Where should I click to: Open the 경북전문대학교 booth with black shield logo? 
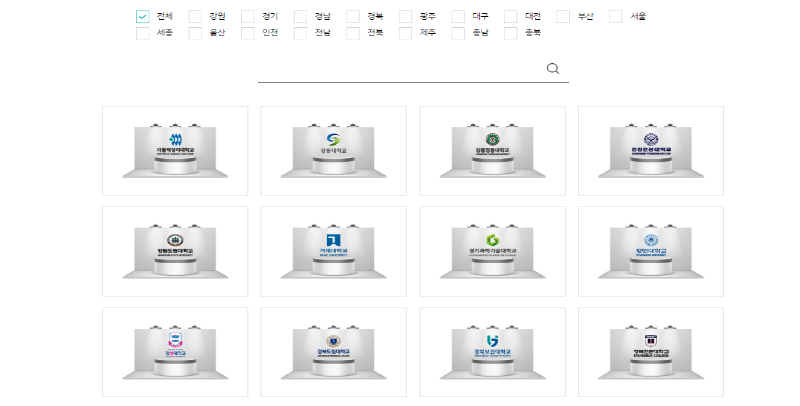pos(650,352)
